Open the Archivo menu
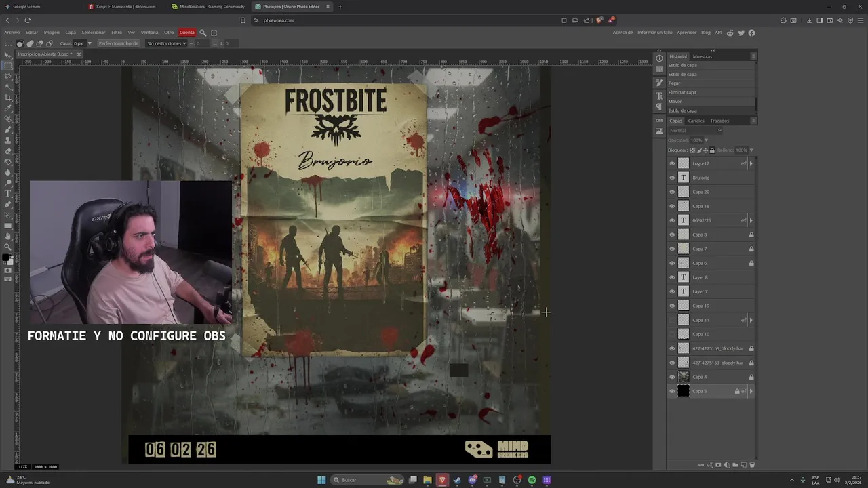This screenshot has height=488, width=868. (x=12, y=33)
